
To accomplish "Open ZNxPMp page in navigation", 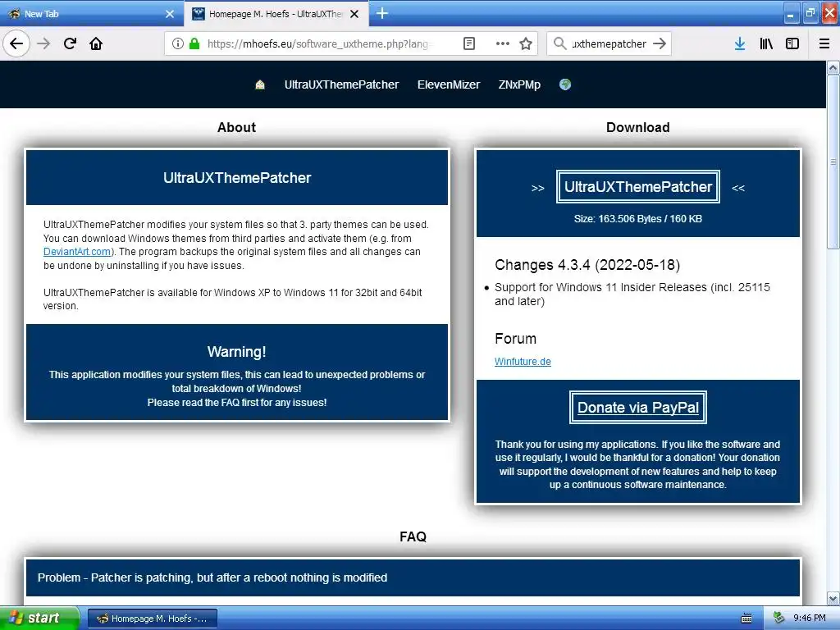I will [x=519, y=84].
